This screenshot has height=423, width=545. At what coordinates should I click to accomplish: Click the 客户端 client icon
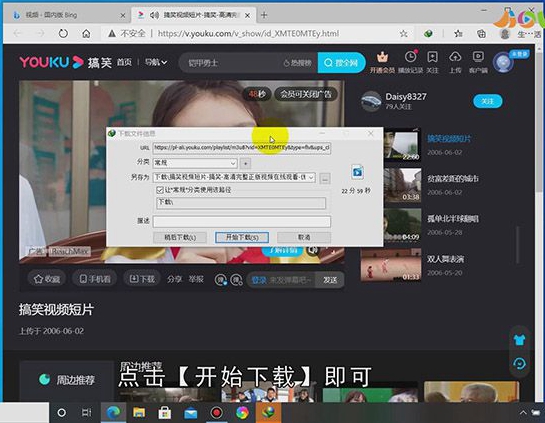pyautogui.click(x=478, y=57)
